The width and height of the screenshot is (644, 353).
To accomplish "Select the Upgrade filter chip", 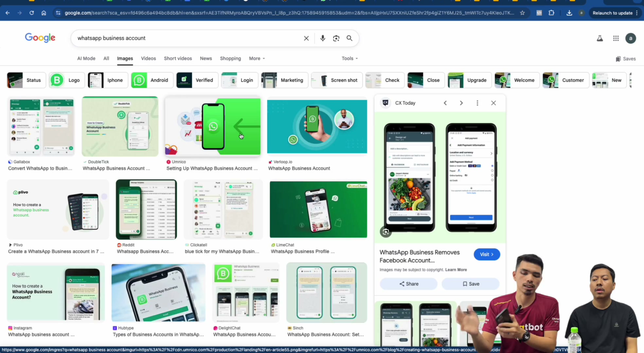I will coord(469,80).
